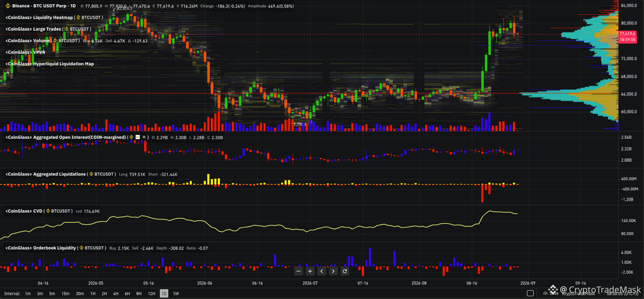Shift the chart left with the back arrow
The width and height of the screenshot is (644, 299).
(x=322, y=271)
